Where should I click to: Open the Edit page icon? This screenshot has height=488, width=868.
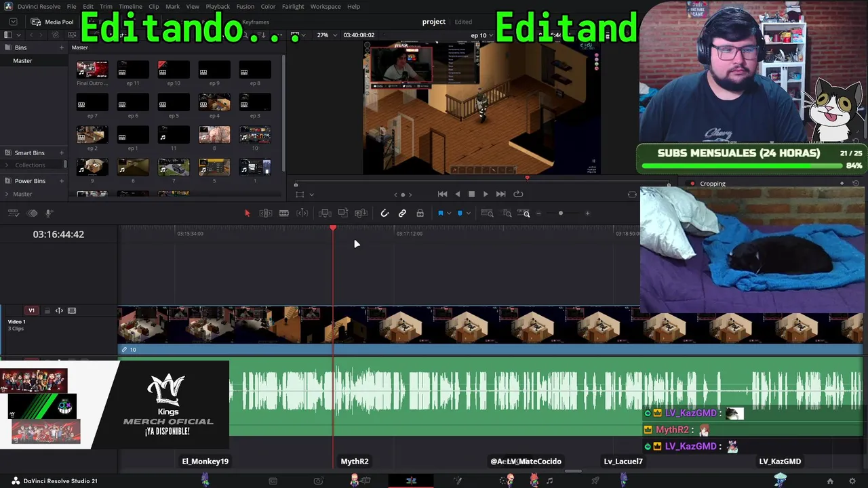point(411,481)
